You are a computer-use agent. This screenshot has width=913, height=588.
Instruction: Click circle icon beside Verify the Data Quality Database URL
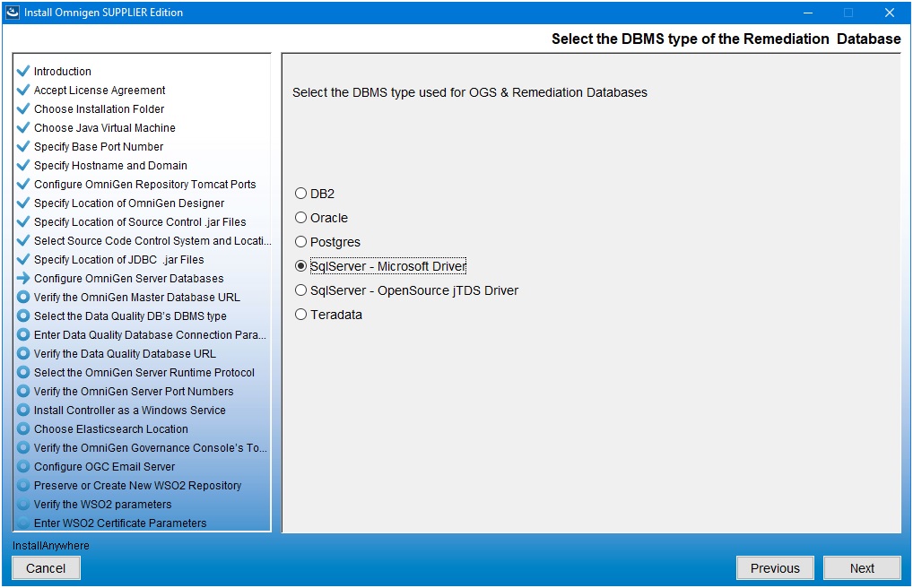pos(23,353)
